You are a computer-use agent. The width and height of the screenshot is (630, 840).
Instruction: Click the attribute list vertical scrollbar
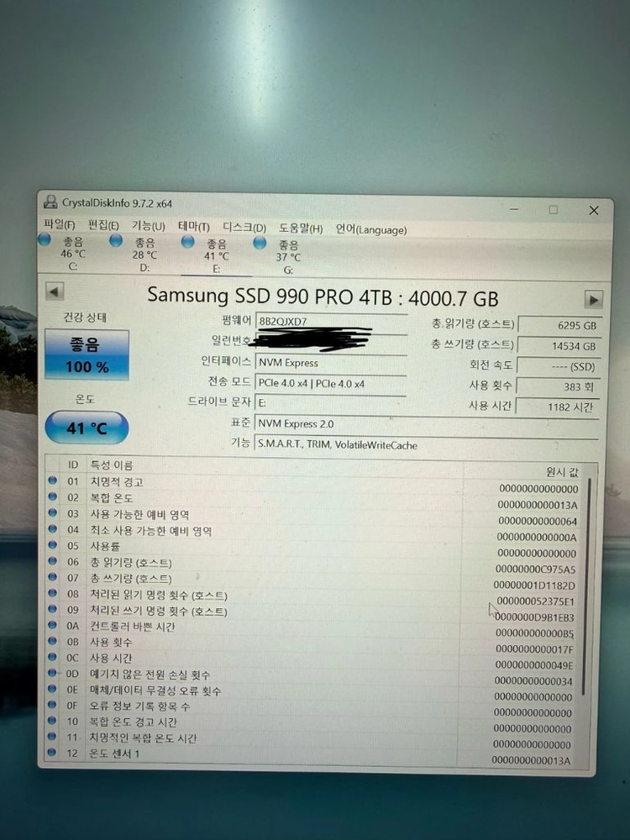click(x=586, y=586)
